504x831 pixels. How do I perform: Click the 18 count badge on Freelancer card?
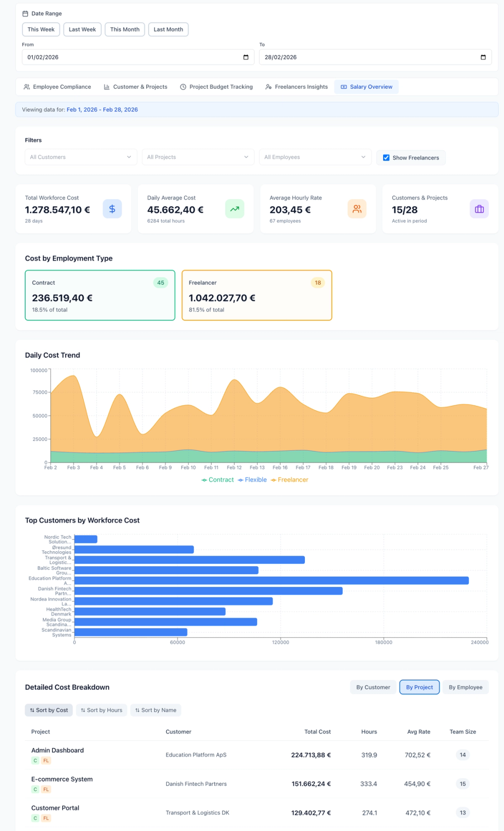click(318, 283)
